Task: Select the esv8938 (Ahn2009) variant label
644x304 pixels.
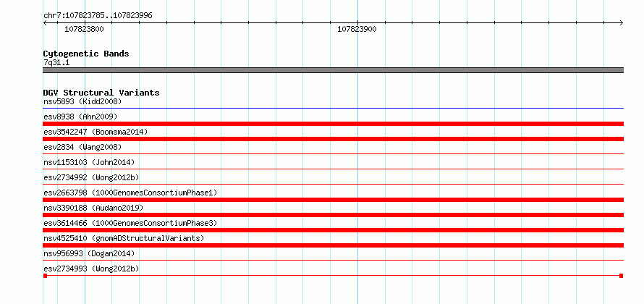Action: click(x=80, y=117)
